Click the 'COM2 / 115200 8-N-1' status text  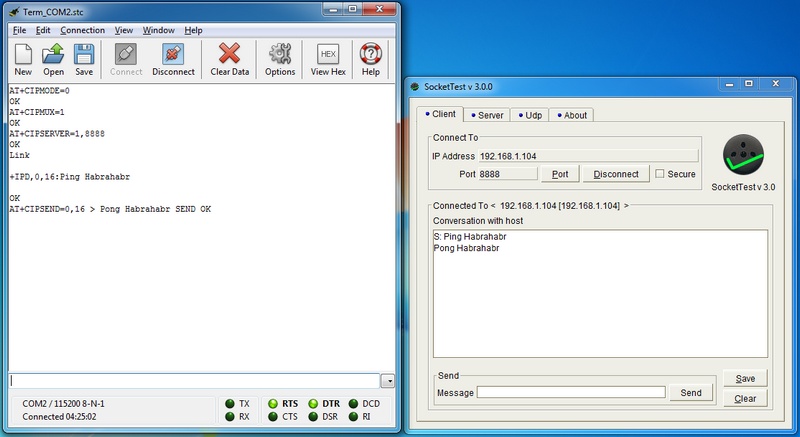point(63,404)
